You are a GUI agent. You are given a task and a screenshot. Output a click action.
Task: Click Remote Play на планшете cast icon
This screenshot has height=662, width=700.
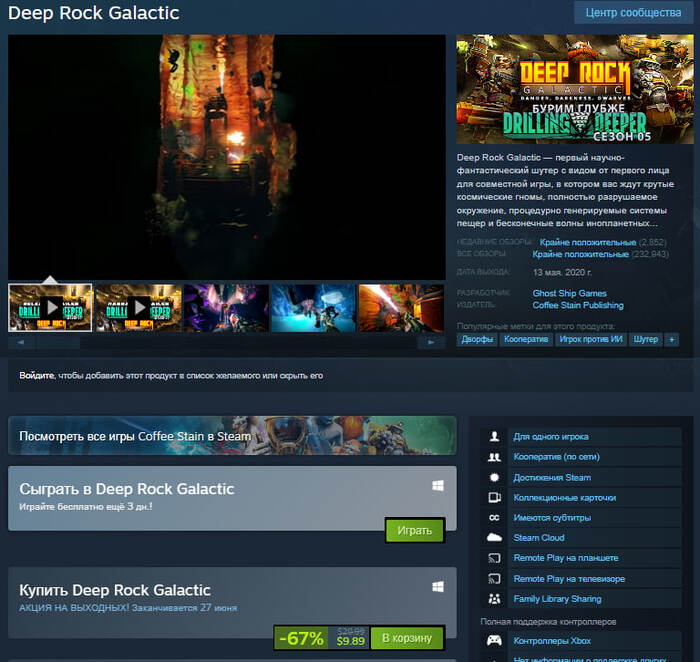coord(494,558)
